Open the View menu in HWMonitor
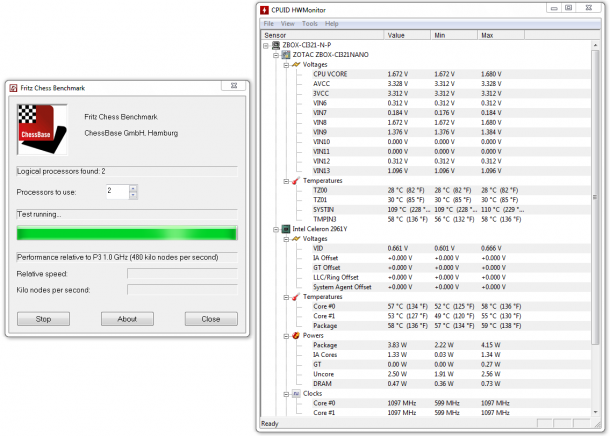 point(287,24)
